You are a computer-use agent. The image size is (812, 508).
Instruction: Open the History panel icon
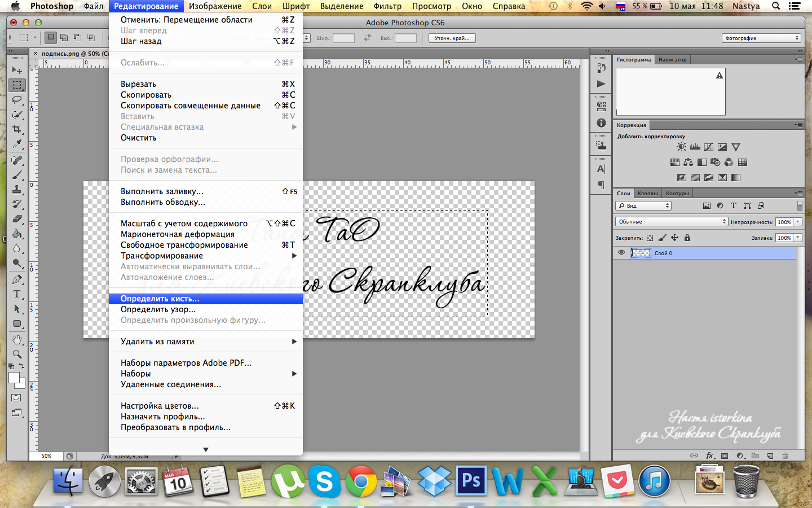pyautogui.click(x=601, y=68)
